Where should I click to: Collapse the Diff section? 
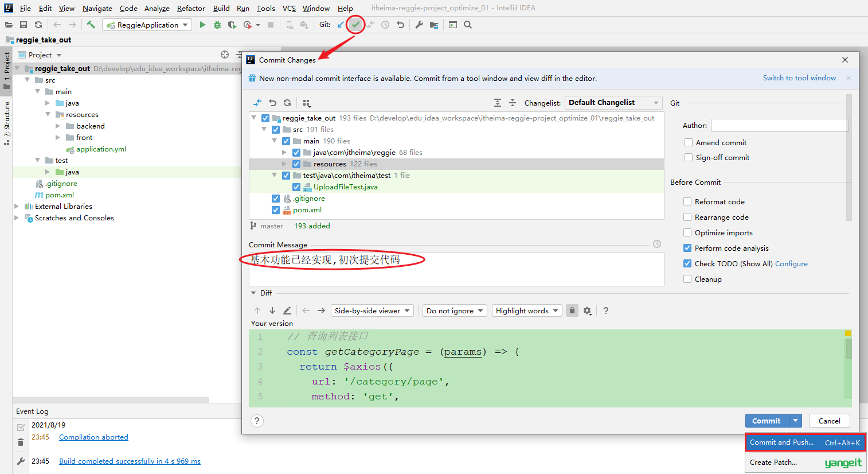[x=254, y=293]
